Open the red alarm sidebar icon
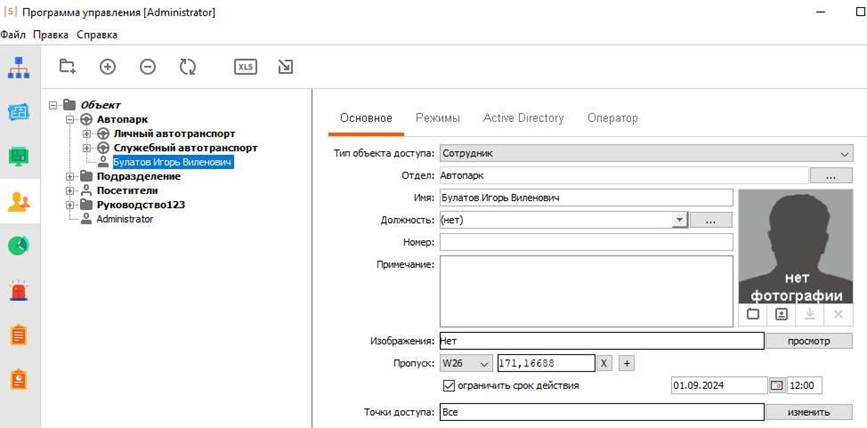The image size is (867, 428). click(x=19, y=290)
